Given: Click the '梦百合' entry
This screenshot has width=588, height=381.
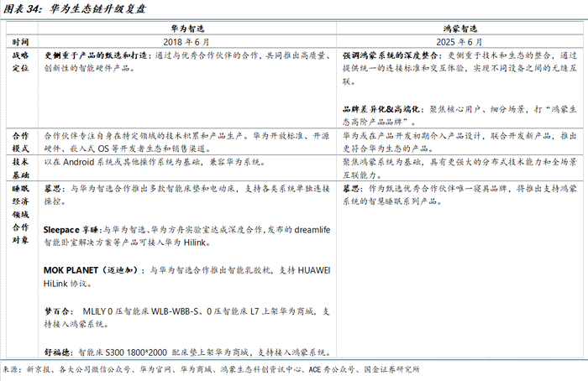Looking at the screenshot, I should click(56, 311).
